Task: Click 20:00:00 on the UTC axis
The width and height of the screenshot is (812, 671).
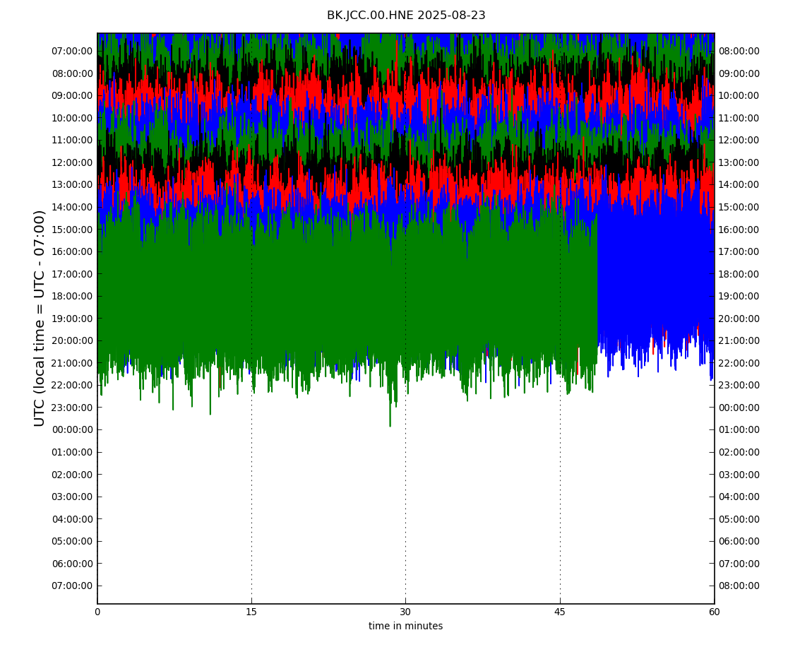Action: [x=72, y=340]
